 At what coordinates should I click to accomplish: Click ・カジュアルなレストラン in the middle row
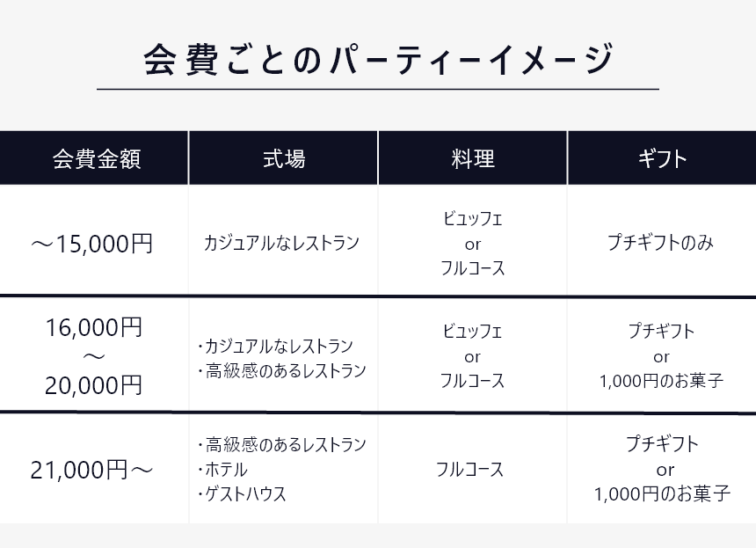[x=275, y=346]
